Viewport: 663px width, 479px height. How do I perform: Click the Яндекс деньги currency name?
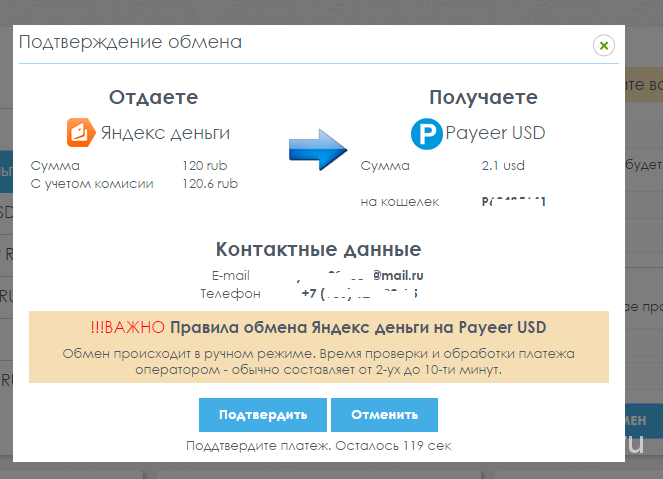point(165,133)
